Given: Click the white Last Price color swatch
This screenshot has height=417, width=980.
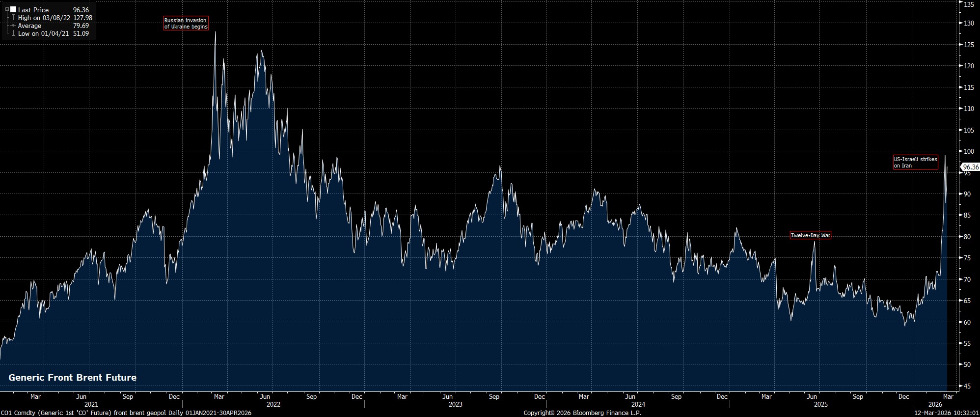Looking at the screenshot, I should coord(13,9).
